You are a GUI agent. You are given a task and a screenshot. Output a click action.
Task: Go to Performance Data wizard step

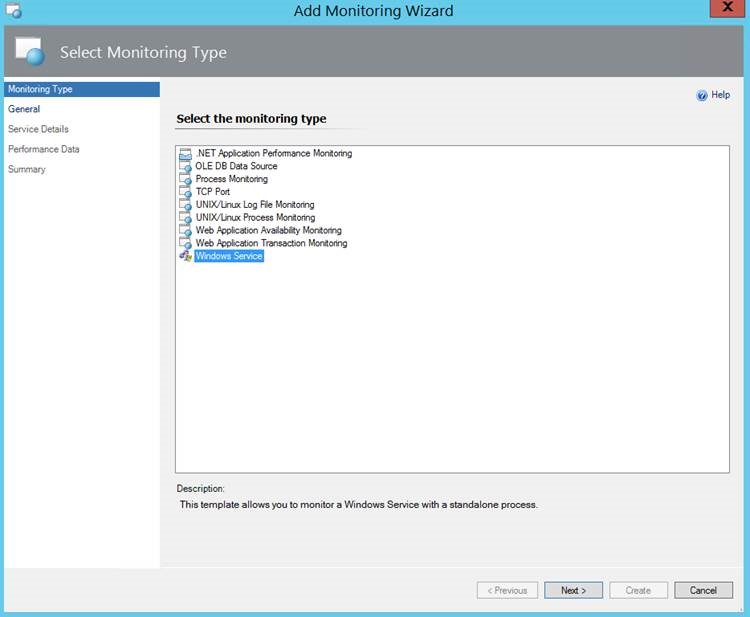coord(44,149)
